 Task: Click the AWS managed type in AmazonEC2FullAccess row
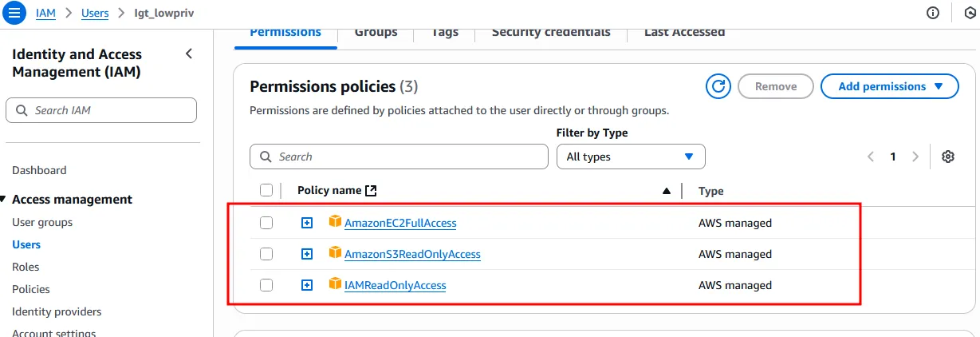[735, 223]
